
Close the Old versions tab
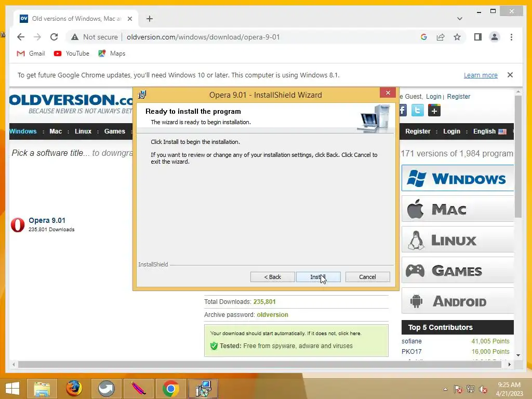[x=129, y=19]
